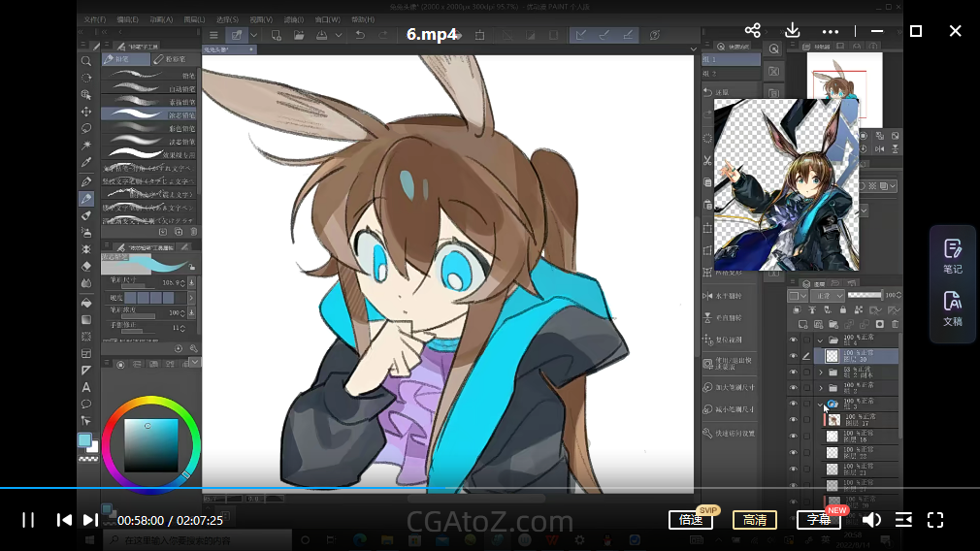The height and width of the screenshot is (551, 980).
Task: Open the three-dot more options menu
Action: pos(831,31)
